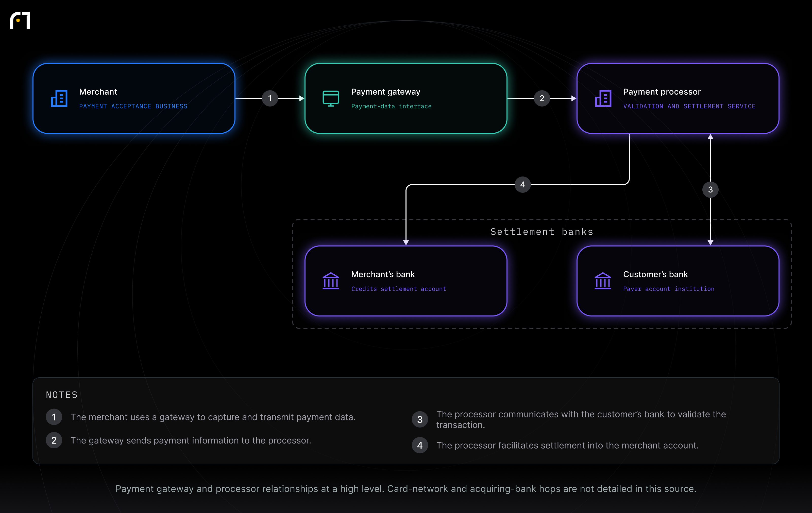The width and height of the screenshot is (812, 513).
Task: Click the Customer's bank institution icon
Action: click(x=603, y=281)
